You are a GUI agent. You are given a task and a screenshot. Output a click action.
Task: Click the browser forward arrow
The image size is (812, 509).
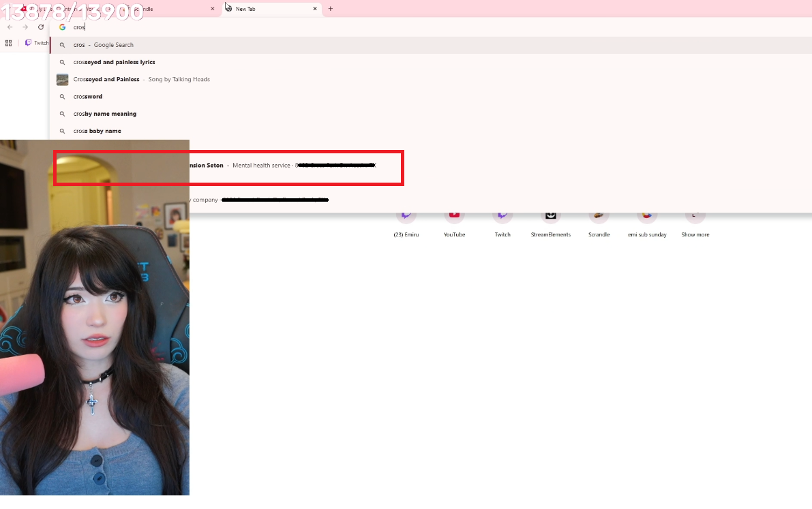[x=25, y=27]
